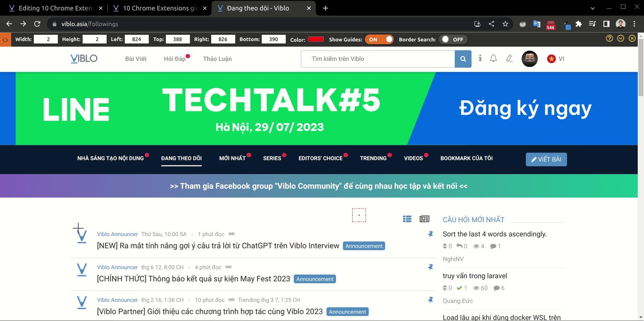
Task: Open the 'Nhà sáng tạo nội dung' tab
Action: (x=110, y=158)
